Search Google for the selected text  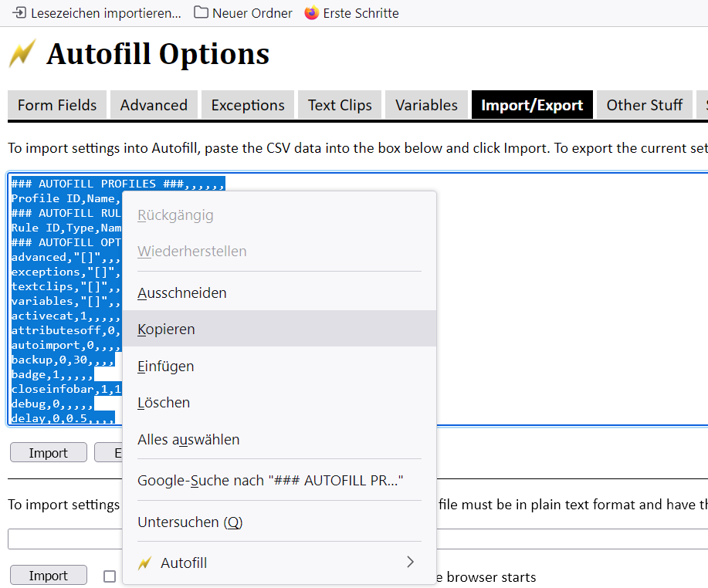click(270, 481)
